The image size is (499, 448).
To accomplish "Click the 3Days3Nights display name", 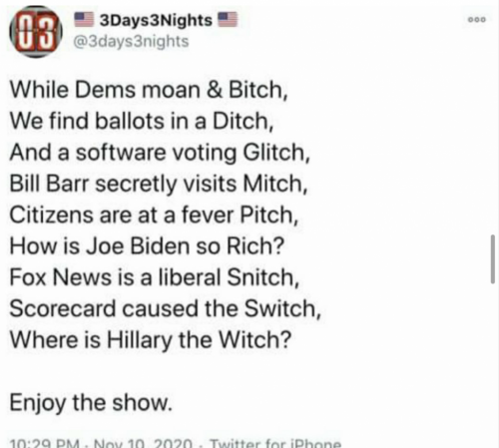I will pos(156,20).
